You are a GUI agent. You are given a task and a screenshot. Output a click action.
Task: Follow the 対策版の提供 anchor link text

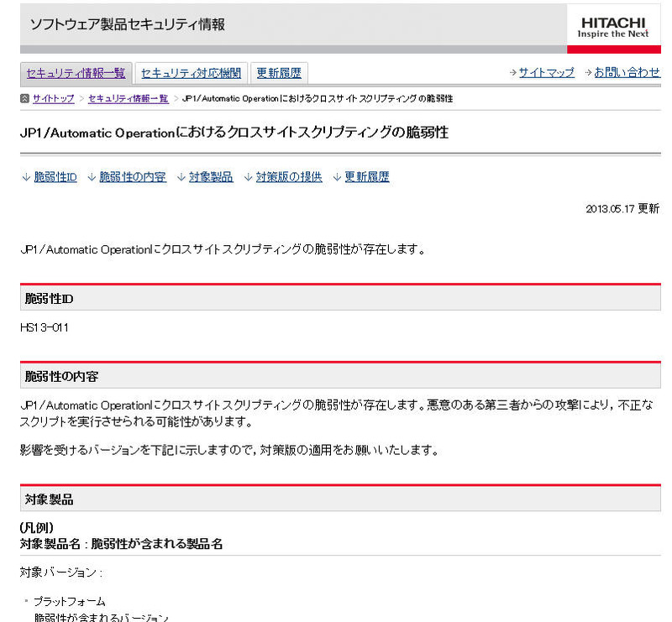pos(289,177)
